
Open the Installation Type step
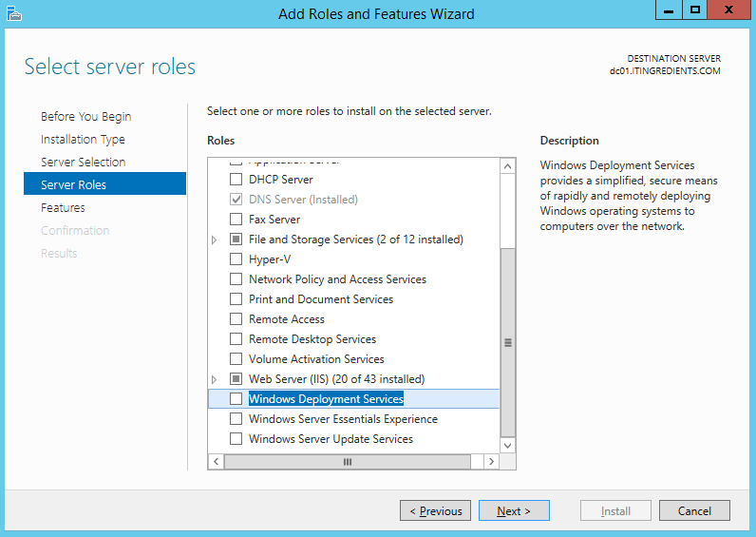pos(83,140)
